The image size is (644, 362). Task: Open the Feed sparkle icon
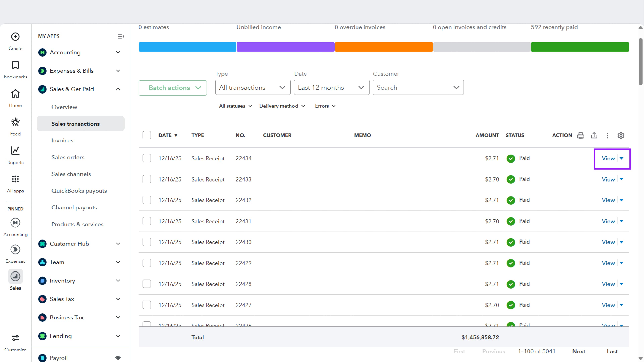[x=15, y=122]
